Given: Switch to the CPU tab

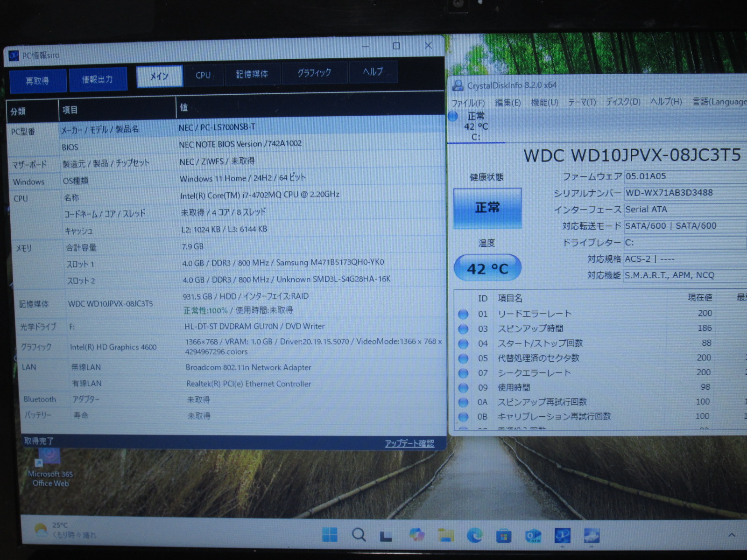Looking at the screenshot, I should point(203,75).
